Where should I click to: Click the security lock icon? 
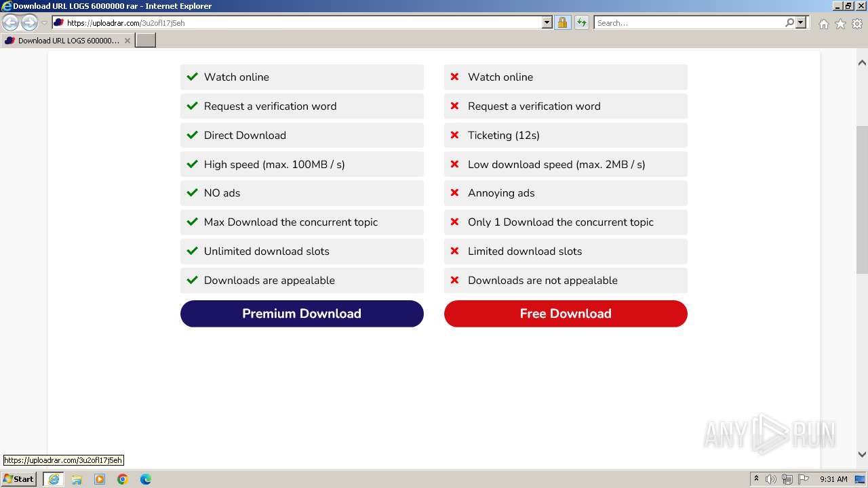pos(562,23)
